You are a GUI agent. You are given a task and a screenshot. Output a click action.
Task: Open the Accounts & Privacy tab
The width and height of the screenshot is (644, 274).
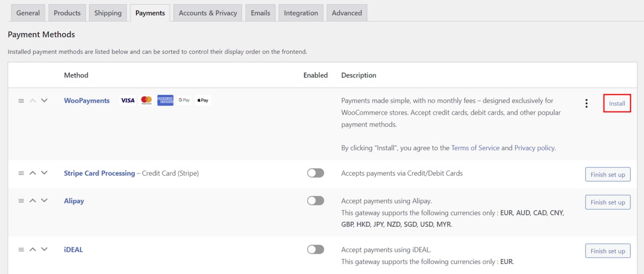point(207,13)
